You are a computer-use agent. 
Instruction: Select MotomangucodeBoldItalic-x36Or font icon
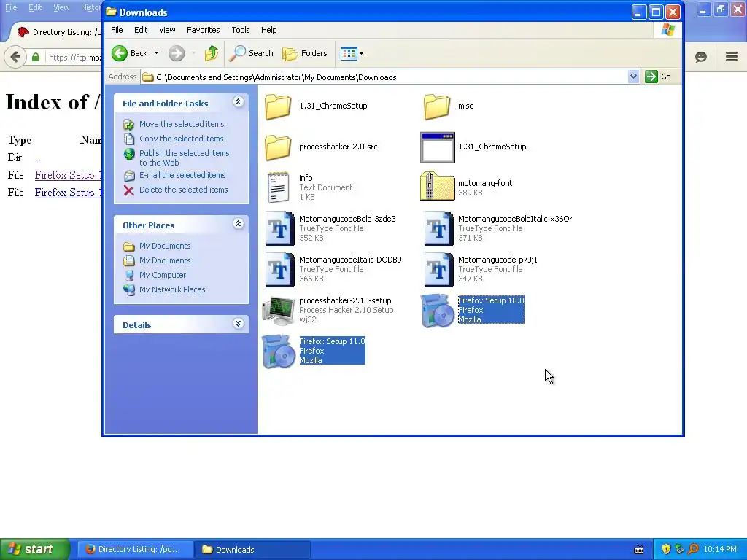click(438, 229)
